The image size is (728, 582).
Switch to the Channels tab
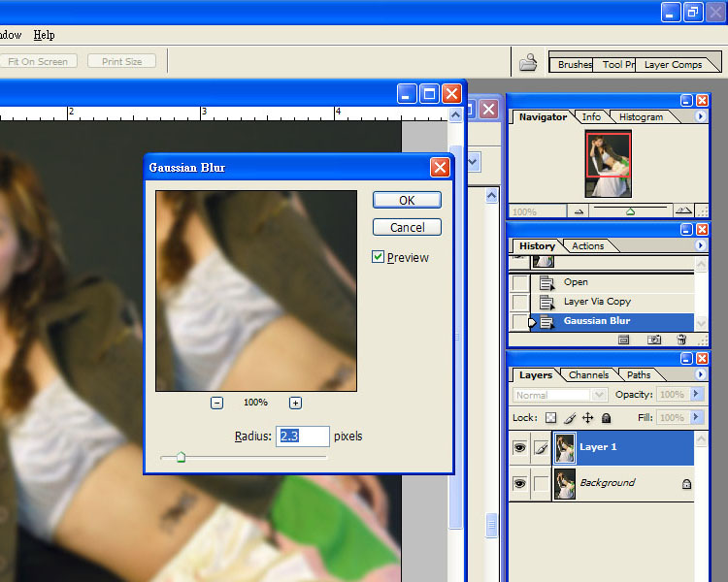588,374
